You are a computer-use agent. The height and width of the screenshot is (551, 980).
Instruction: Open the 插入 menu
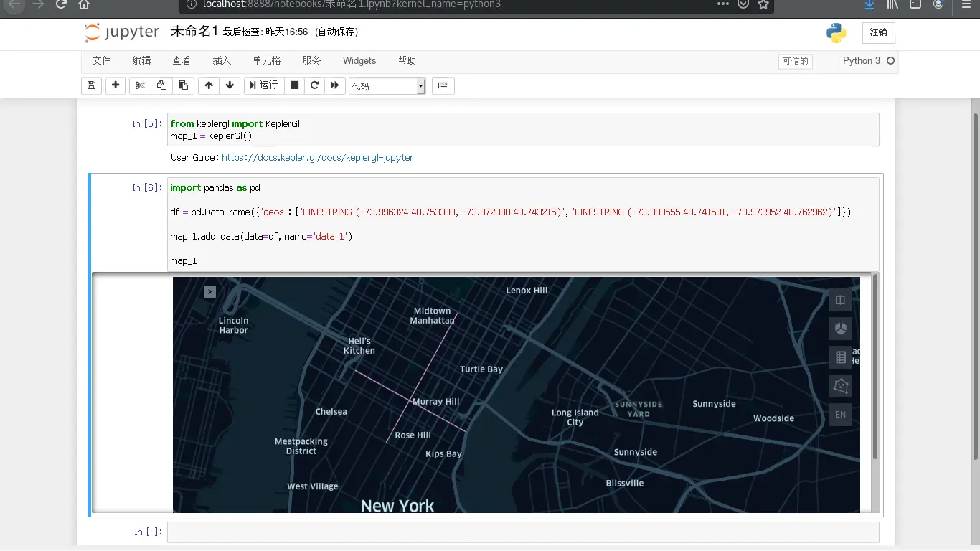[x=222, y=61]
